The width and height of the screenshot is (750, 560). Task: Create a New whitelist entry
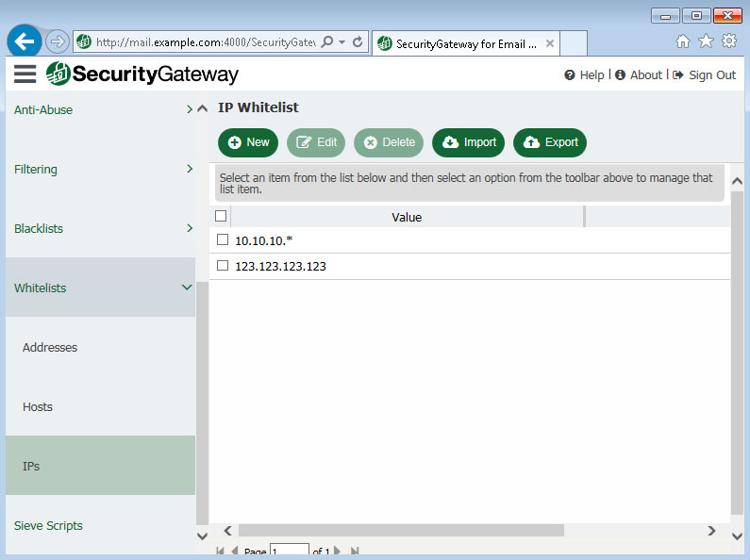(x=248, y=142)
